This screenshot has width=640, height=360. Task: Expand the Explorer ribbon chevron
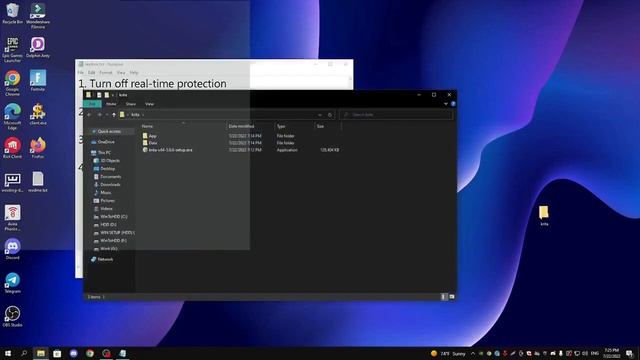tap(446, 104)
